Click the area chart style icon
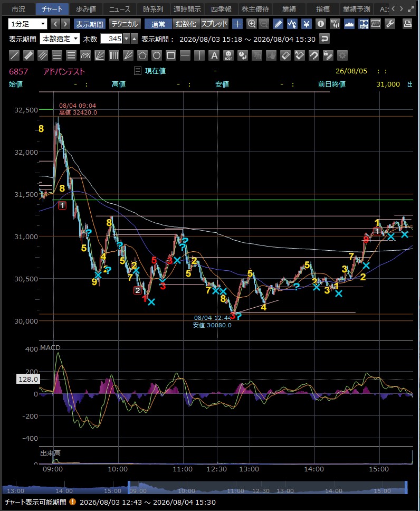The image size is (420, 511). [349, 24]
